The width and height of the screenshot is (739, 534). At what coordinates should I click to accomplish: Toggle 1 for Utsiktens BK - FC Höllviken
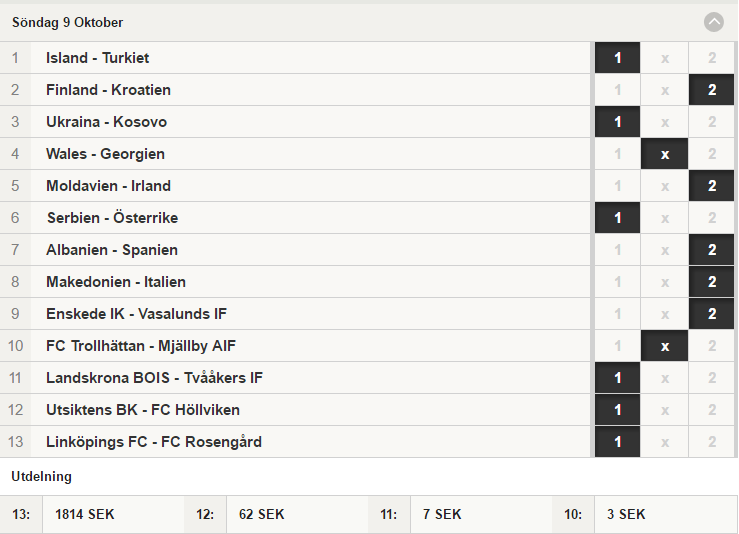point(617,410)
